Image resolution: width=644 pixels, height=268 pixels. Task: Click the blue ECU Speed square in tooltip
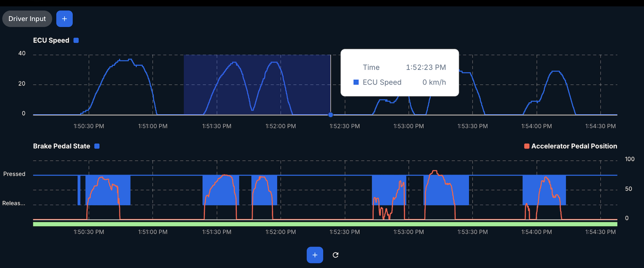point(356,82)
